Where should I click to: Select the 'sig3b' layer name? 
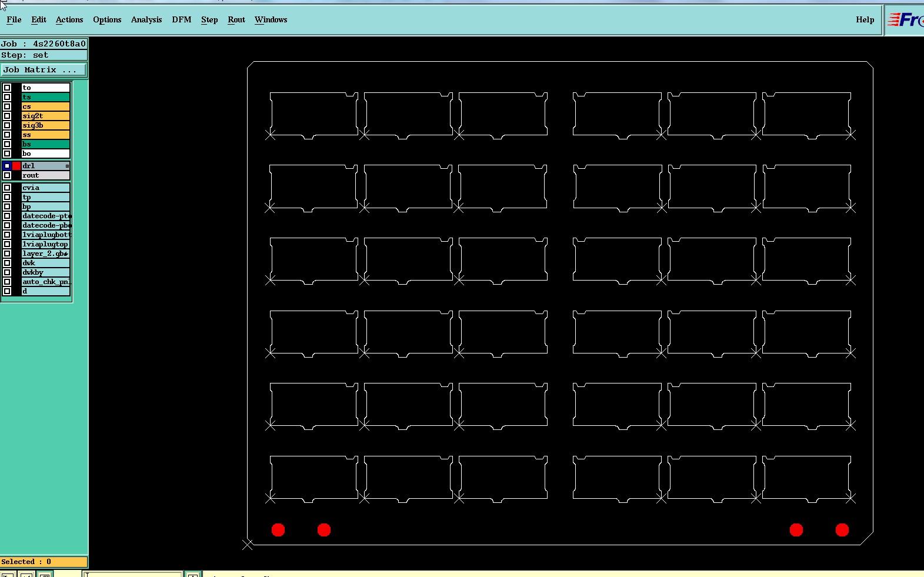point(46,125)
